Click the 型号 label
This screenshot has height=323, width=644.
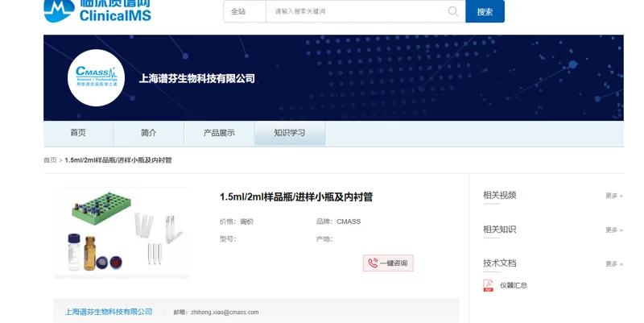click(228, 238)
